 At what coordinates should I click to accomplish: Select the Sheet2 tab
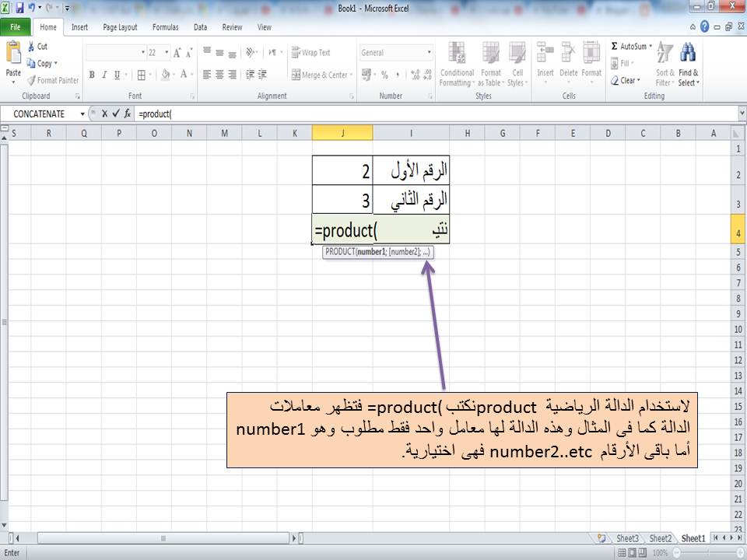click(661, 538)
